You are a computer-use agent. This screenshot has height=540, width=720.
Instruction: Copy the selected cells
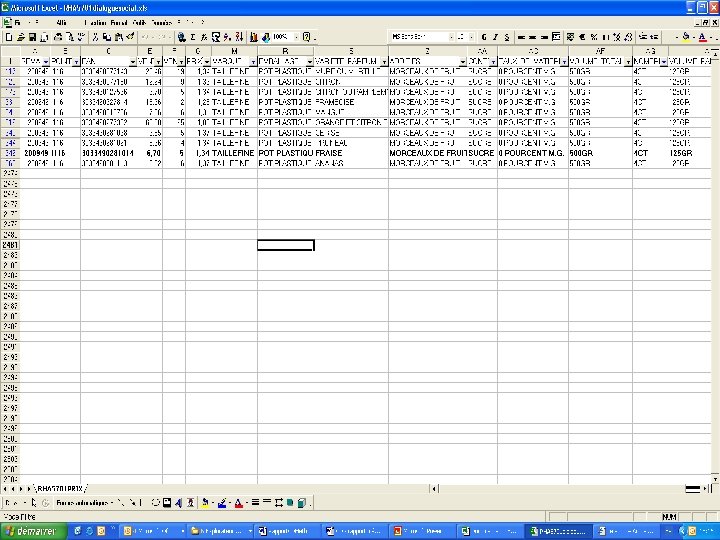point(107,37)
